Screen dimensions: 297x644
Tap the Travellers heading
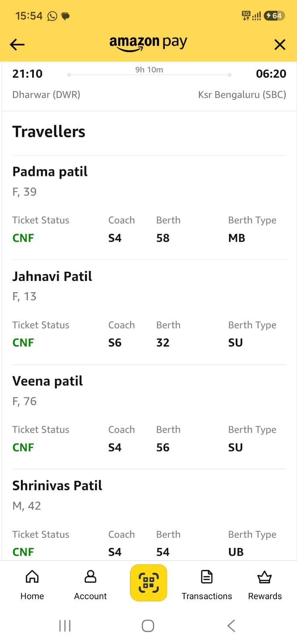tap(49, 132)
